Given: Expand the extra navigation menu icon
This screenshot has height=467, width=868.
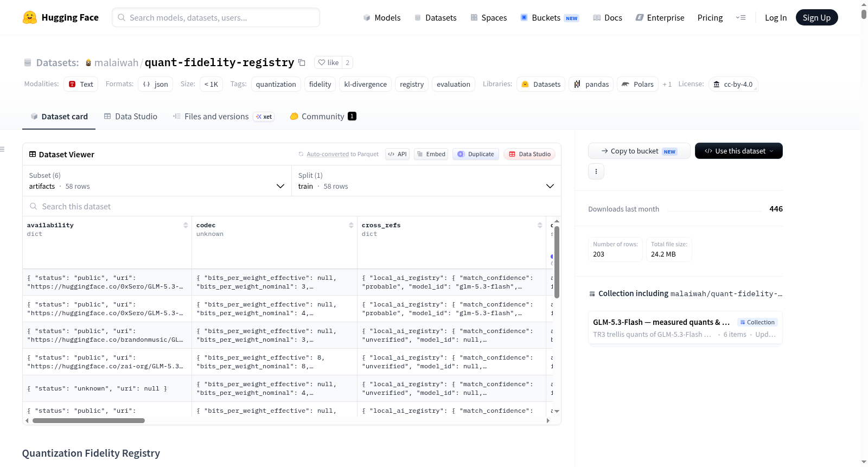Looking at the screenshot, I should point(741,17).
